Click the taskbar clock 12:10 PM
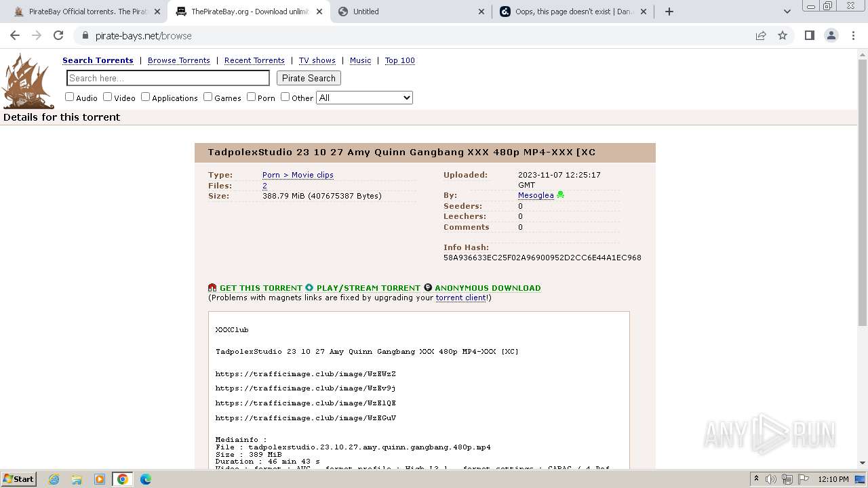Screen dimensions: 868x488 (833, 479)
